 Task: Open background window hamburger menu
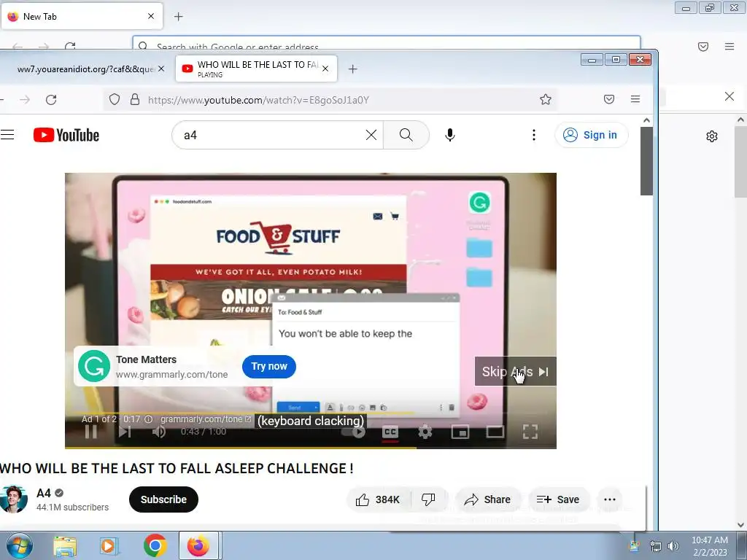click(729, 46)
